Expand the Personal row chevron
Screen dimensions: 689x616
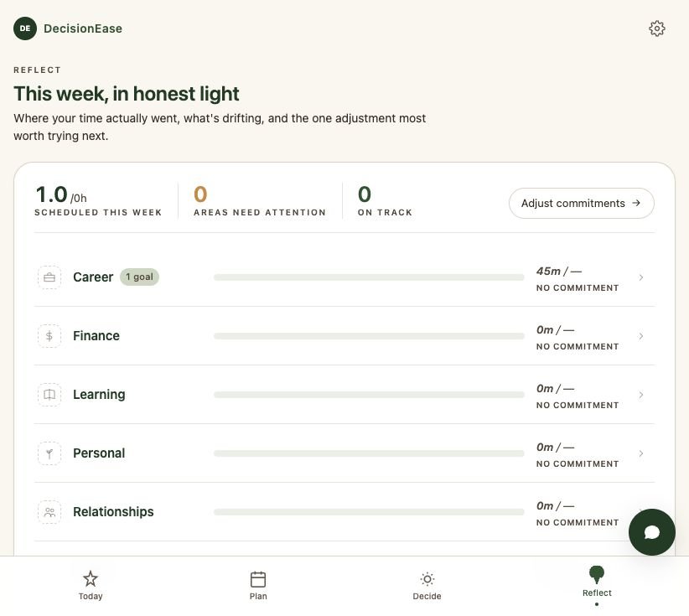(x=641, y=453)
